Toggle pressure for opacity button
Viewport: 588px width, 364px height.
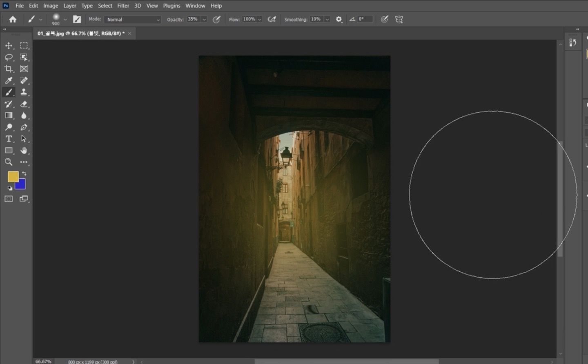pyautogui.click(x=216, y=19)
